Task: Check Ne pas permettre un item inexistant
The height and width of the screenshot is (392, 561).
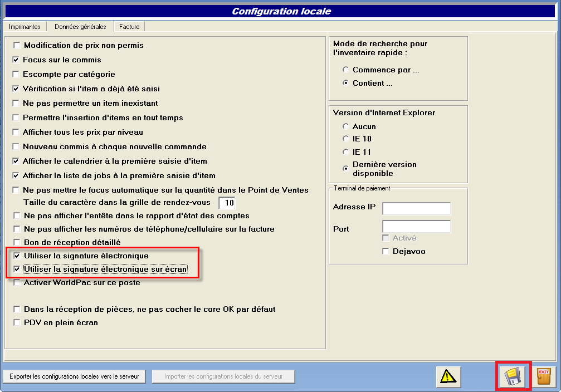Action: (16, 103)
